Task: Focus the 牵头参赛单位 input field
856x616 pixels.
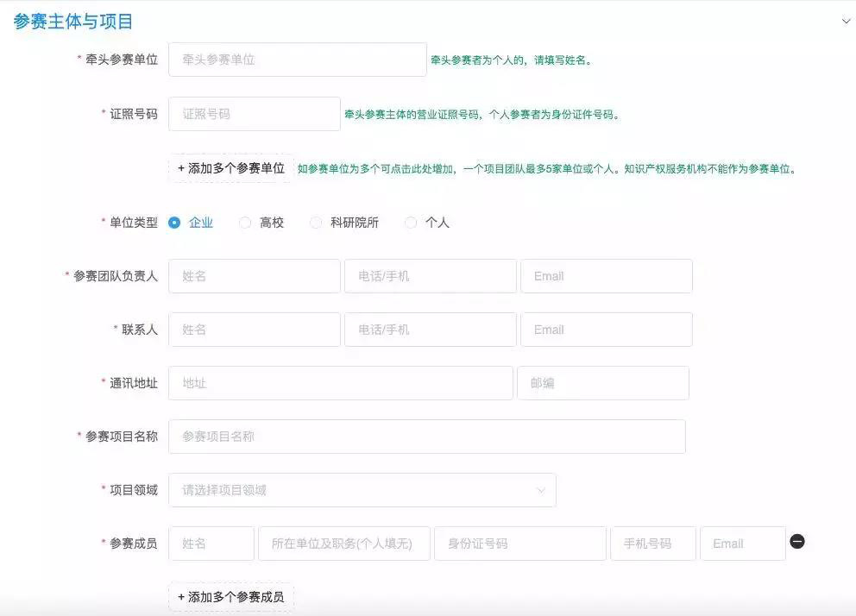Action: pyautogui.click(x=298, y=60)
